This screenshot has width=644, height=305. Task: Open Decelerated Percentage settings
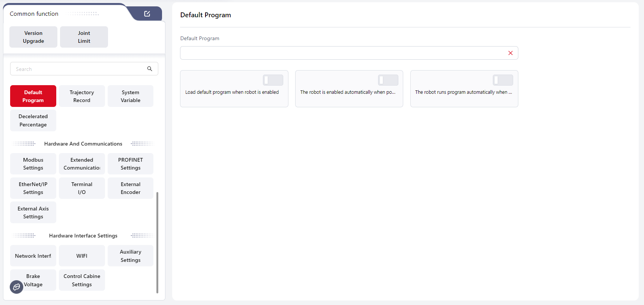click(33, 120)
